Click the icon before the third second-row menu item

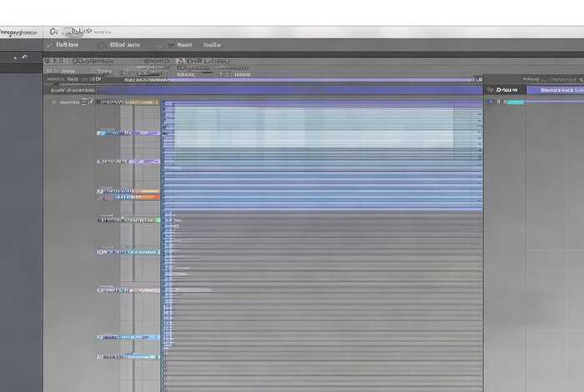pyautogui.click(x=171, y=45)
